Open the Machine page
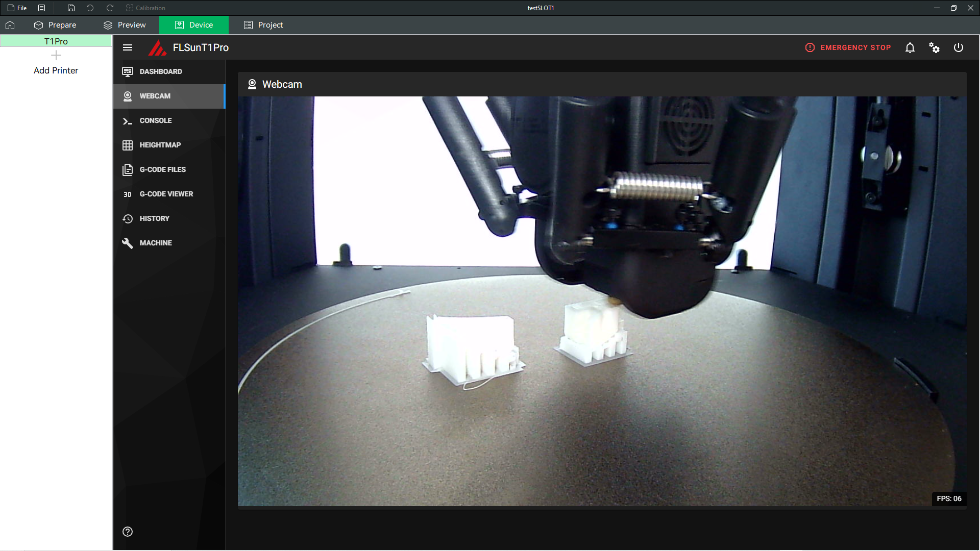This screenshot has height=551, width=980. coord(169,243)
